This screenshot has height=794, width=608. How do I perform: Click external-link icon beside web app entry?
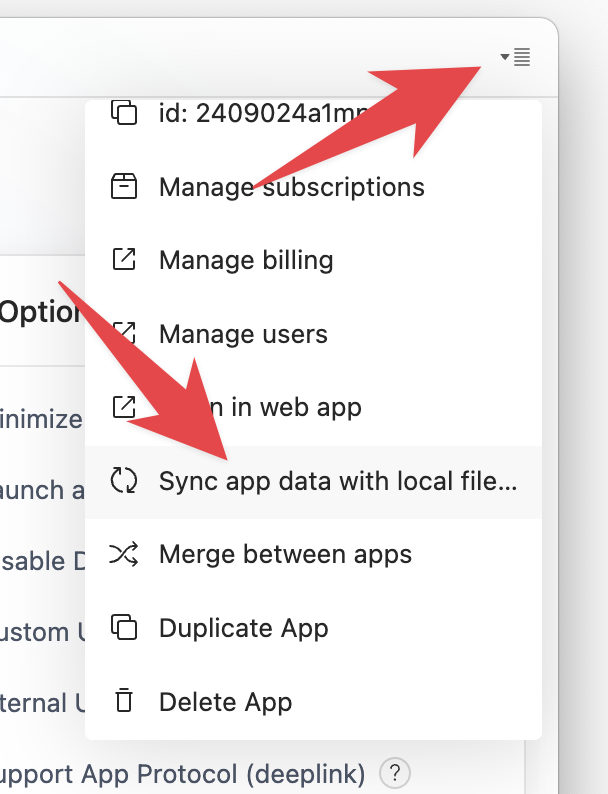click(124, 407)
